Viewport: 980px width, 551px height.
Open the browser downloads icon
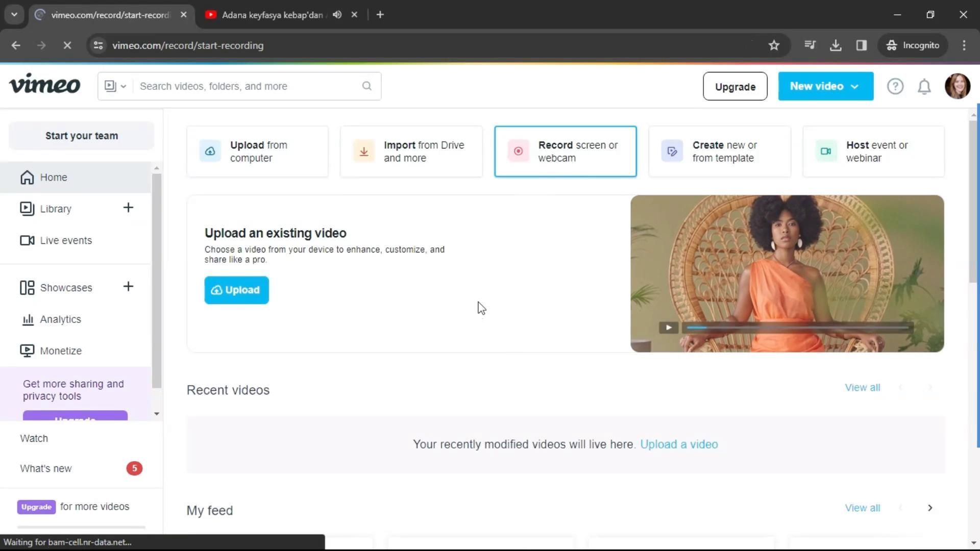tap(836, 45)
